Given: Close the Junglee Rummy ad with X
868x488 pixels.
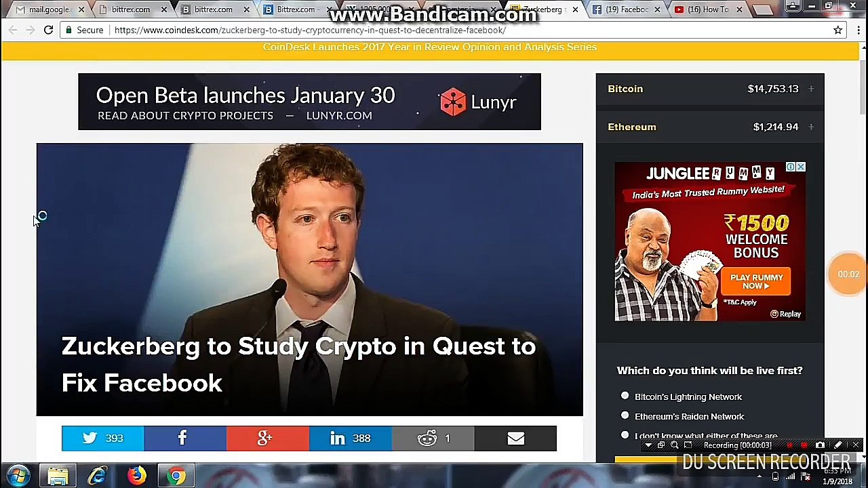Looking at the screenshot, I should click(801, 167).
